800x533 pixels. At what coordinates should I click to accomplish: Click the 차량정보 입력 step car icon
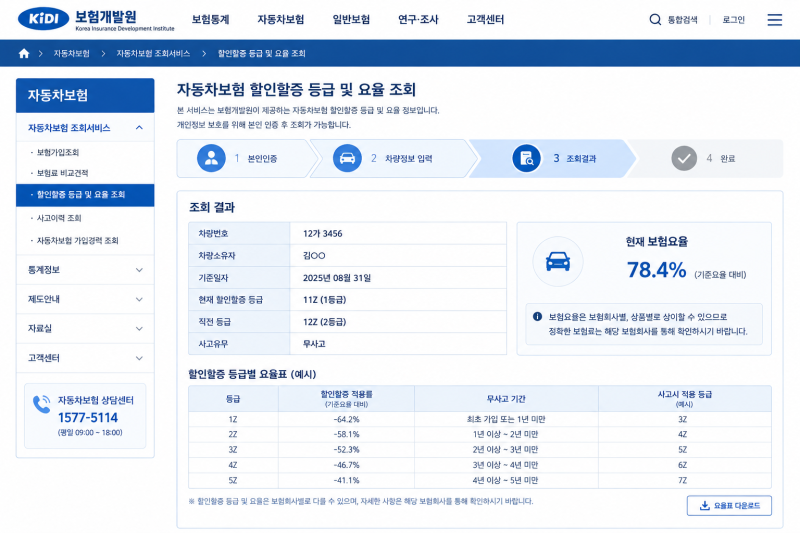point(347,158)
